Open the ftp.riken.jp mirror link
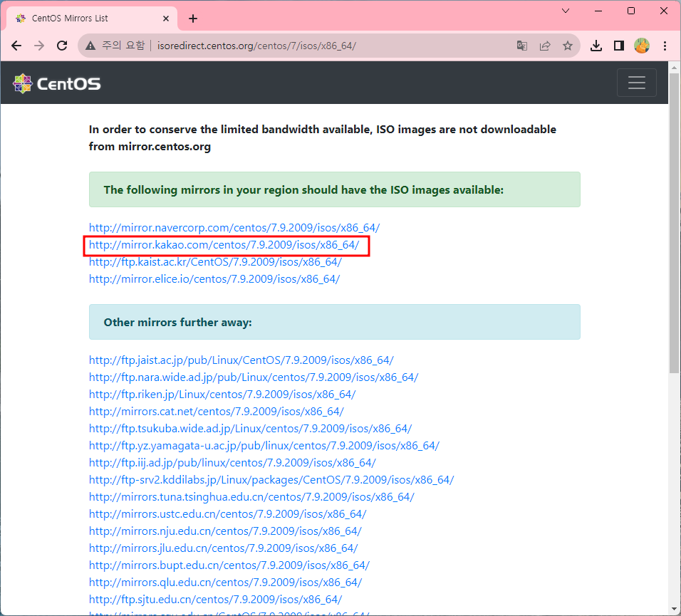 click(222, 395)
